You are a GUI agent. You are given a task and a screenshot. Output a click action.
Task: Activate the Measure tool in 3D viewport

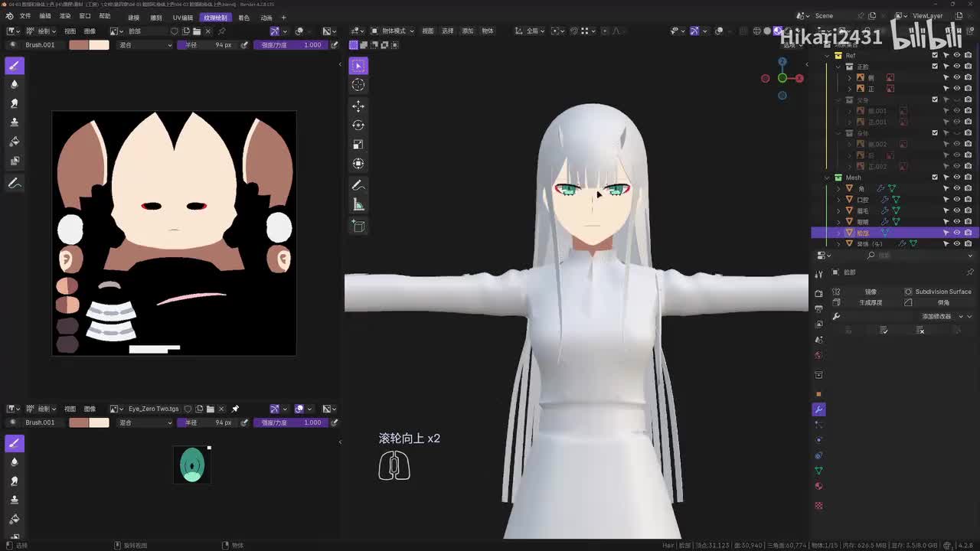pos(358,204)
